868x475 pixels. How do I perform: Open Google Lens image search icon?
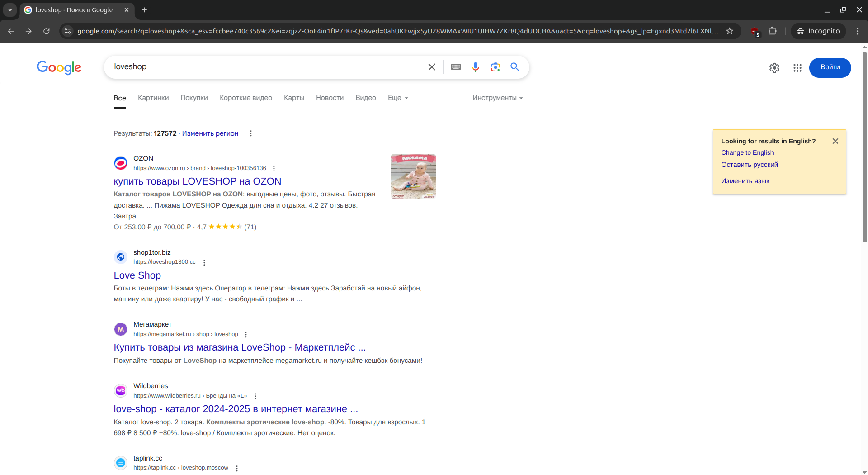495,67
